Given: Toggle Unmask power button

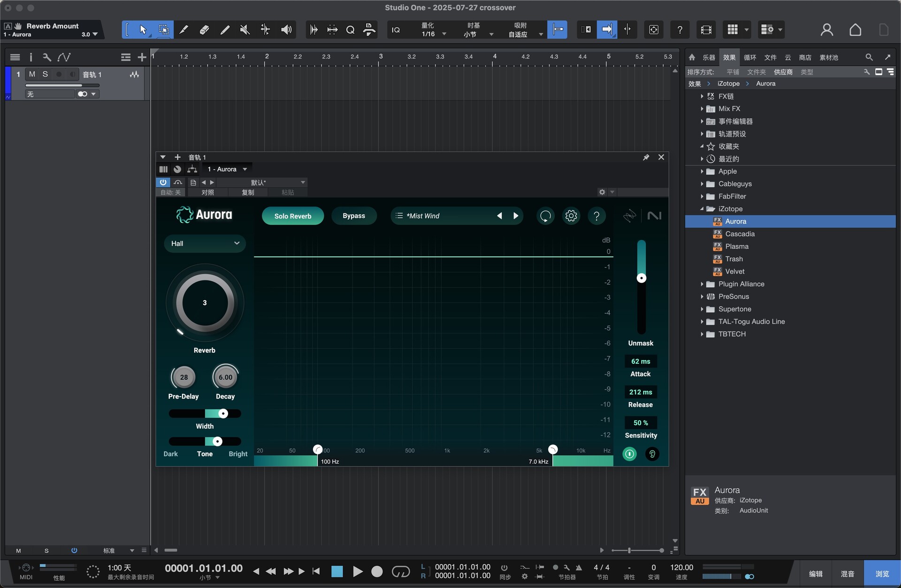Looking at the screenshot, I should pyautogui.click(x=629, y=454).
